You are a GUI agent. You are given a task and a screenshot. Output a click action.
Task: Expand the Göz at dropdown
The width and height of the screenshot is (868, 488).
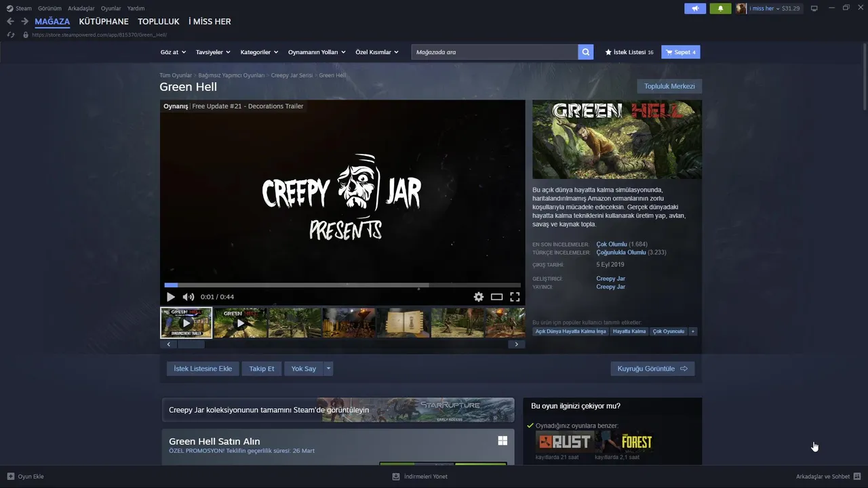(x=173, y=52)
